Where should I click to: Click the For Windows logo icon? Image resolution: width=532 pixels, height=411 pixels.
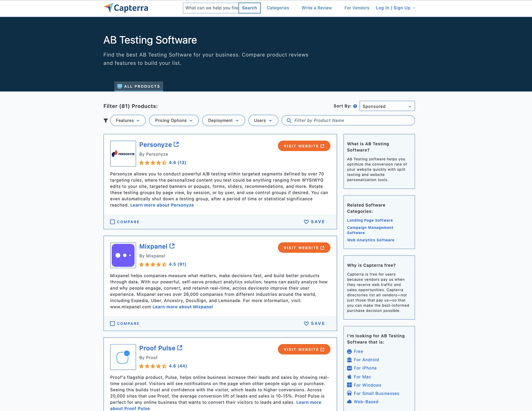click(349, 385)
